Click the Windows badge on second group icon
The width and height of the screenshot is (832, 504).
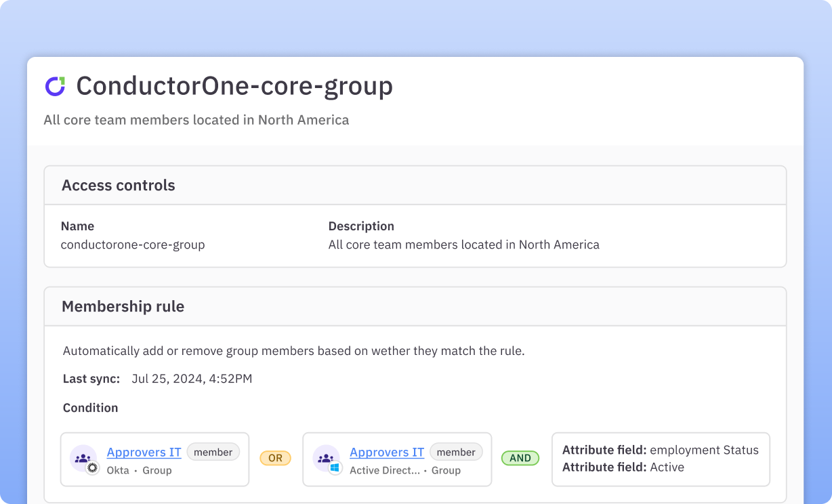click(x=335, y=468)
